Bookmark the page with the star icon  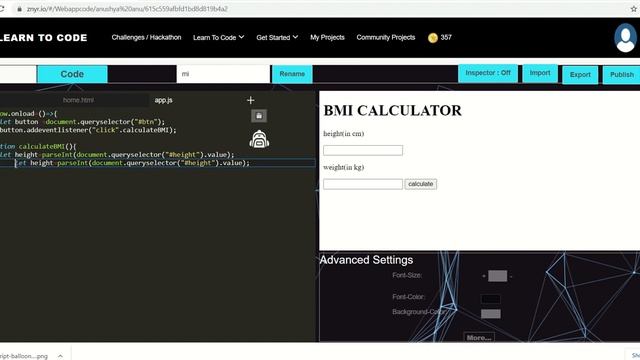(634, 9)
